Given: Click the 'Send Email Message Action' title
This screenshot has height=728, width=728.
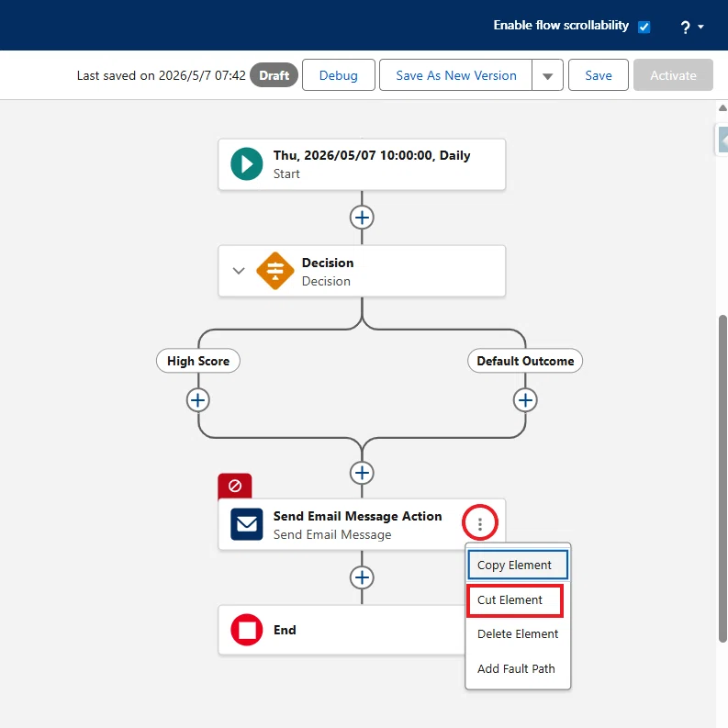Looking at the screenshot, I should pyautogui.click(x=357, y=516).
